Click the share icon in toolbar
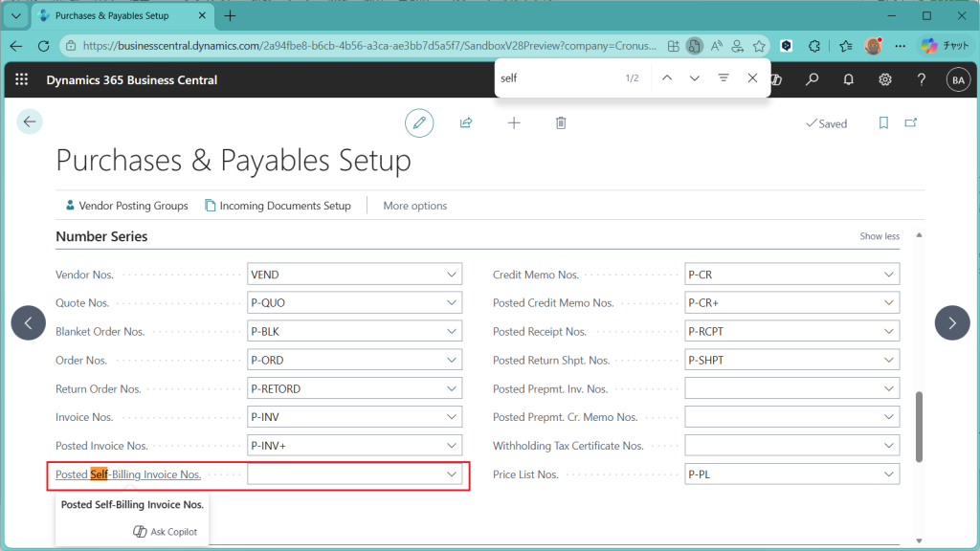The height and width of the screenshot is (551, 980). point(466,122)
